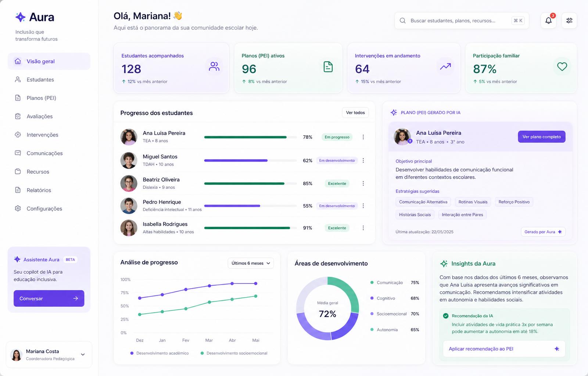Click the Comunicações envelope icon
The height and width of the screenshot is (376, 588).
18,153
